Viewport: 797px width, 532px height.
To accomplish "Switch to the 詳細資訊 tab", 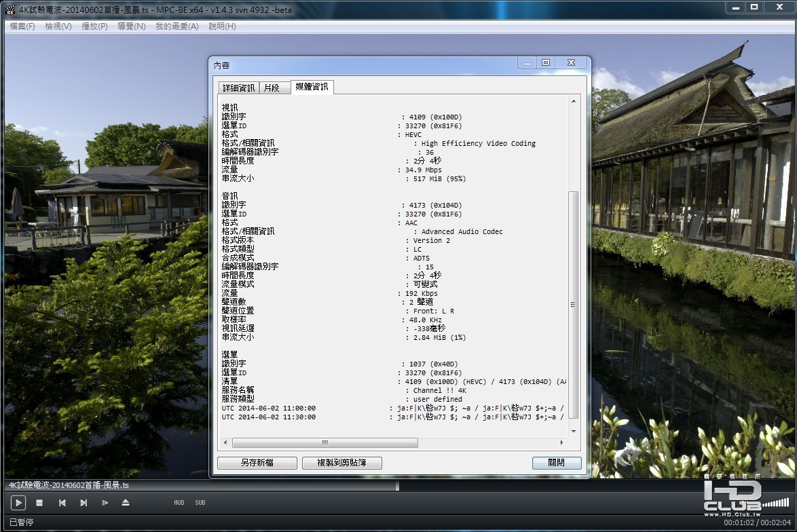I will [x=239, y=88].
